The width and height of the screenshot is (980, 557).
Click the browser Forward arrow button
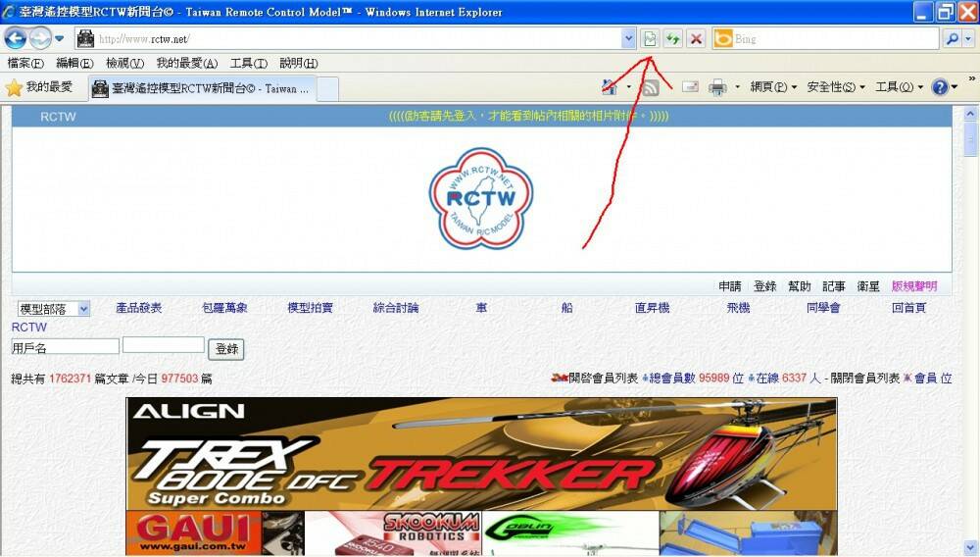pos(40,39)
